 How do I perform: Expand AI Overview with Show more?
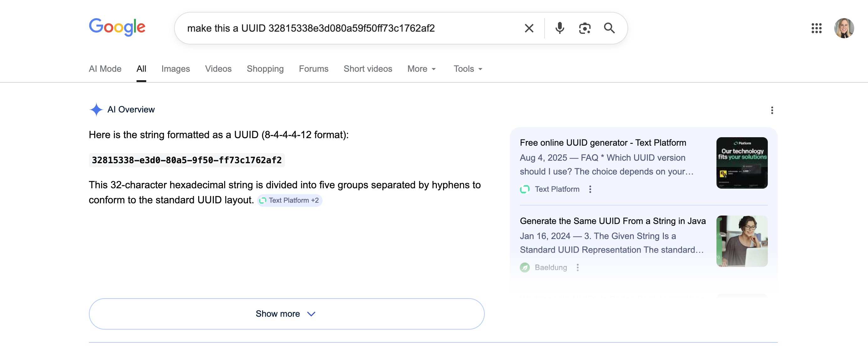(287, 314)
